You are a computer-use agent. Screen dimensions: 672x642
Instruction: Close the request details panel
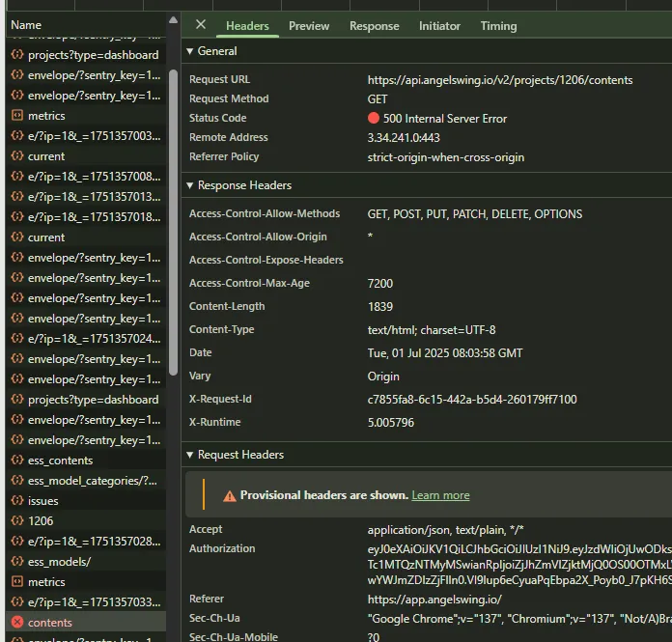[x=201, y=25]
